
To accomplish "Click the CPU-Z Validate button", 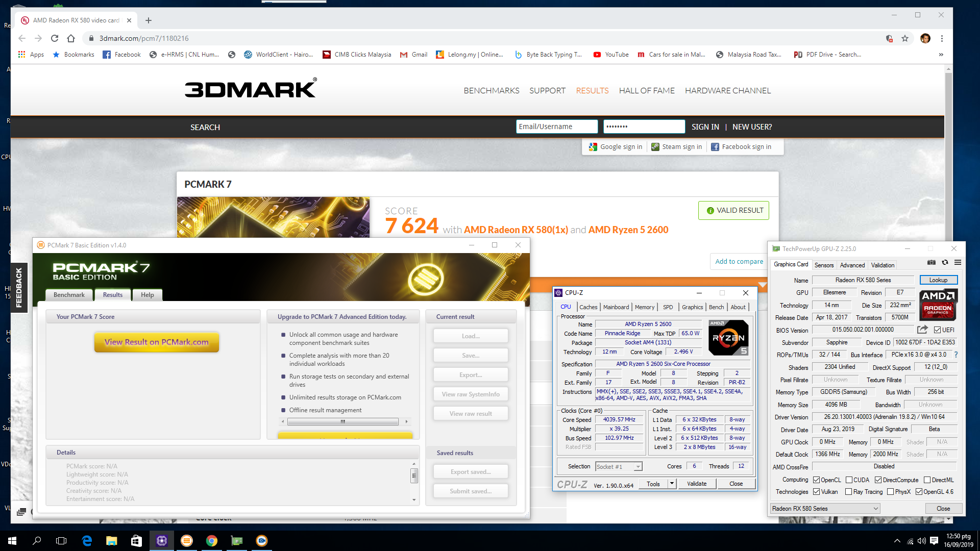I will 697,484.
